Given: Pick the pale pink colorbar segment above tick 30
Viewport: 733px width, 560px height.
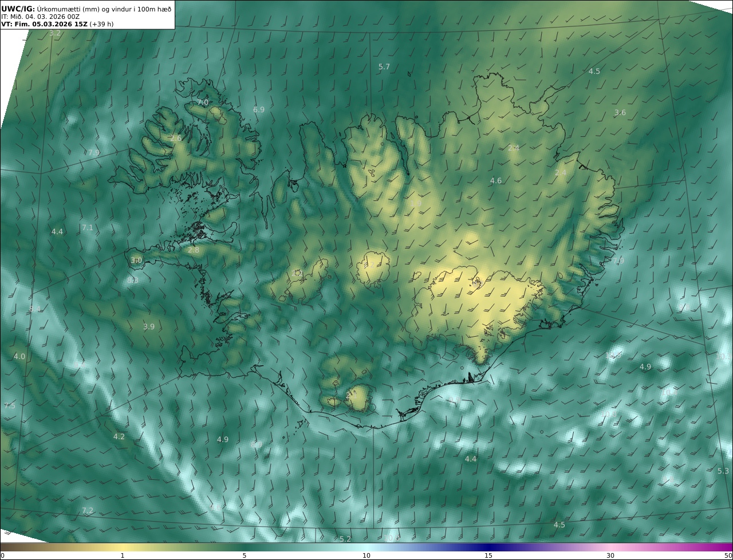Looking at the screenshot, I should click(x=610, y=547).
